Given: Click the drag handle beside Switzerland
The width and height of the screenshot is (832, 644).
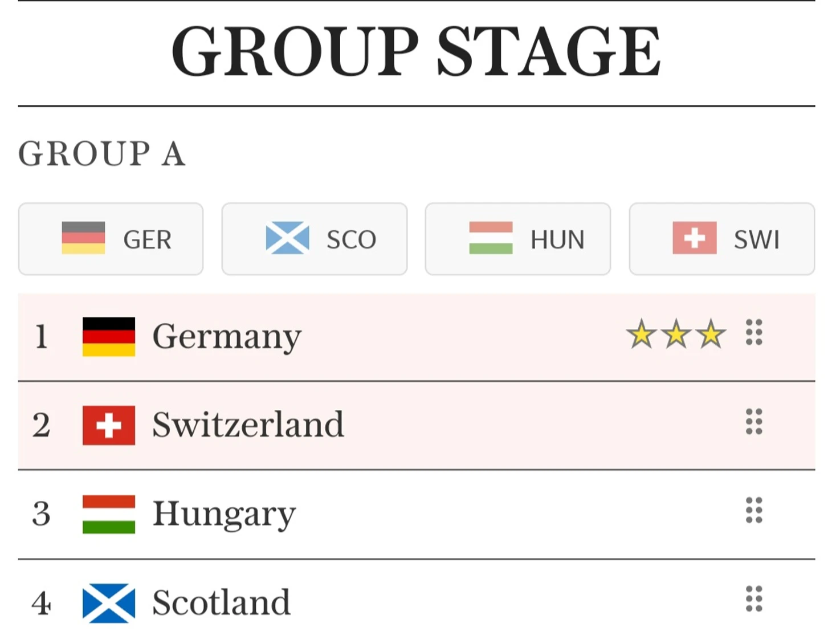Looking at the screenshot, I should pyautogui.click(x=754, y=422).
